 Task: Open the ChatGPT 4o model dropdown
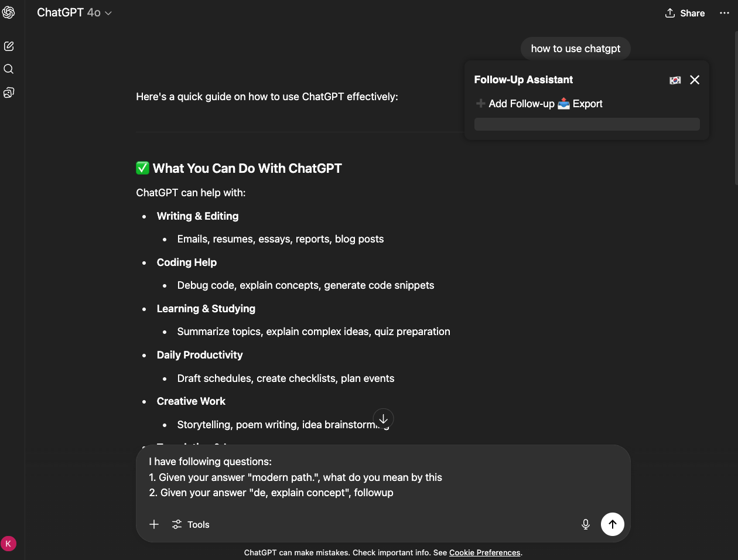(74, 13)
